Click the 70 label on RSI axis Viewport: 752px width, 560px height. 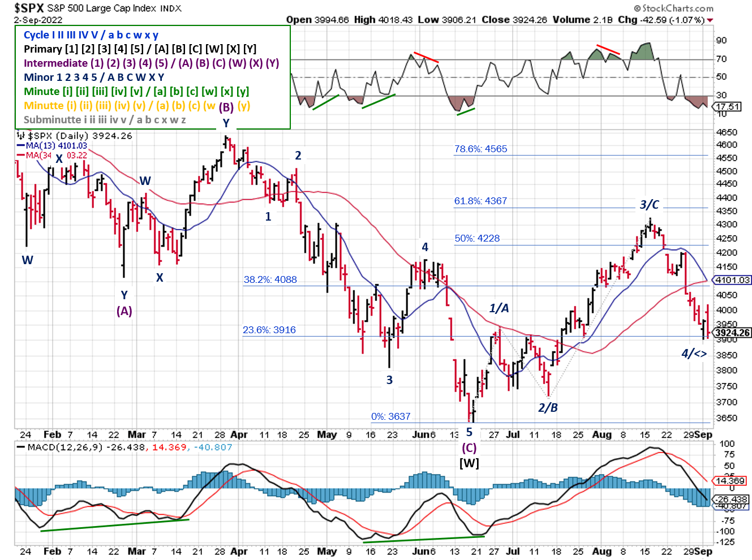tap(721, 59)
